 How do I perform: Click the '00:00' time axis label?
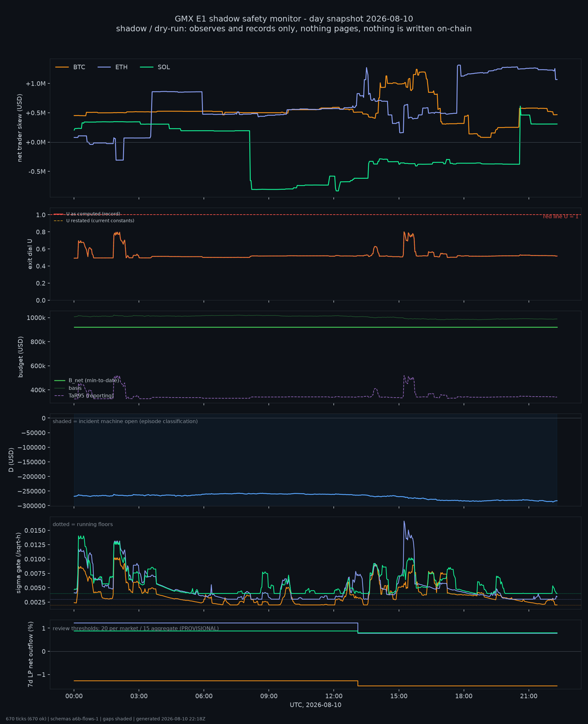(x=74, y=696)
